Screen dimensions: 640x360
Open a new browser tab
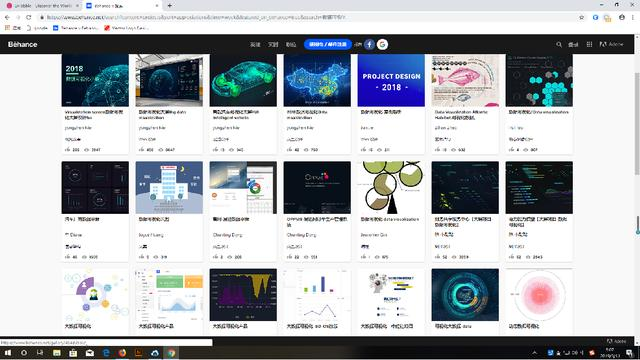click(169, 6)
